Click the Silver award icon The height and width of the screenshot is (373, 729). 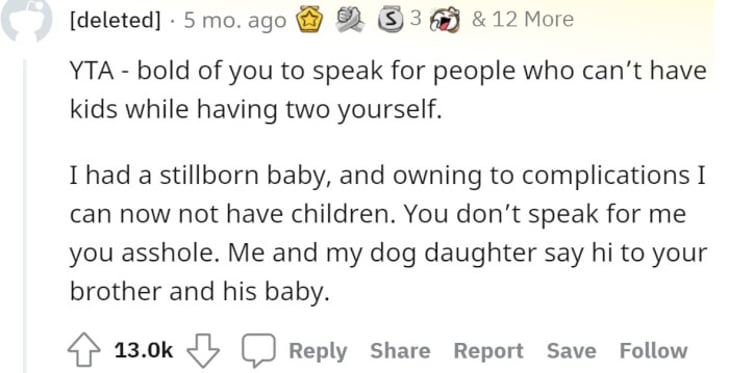tap(391, 20)
